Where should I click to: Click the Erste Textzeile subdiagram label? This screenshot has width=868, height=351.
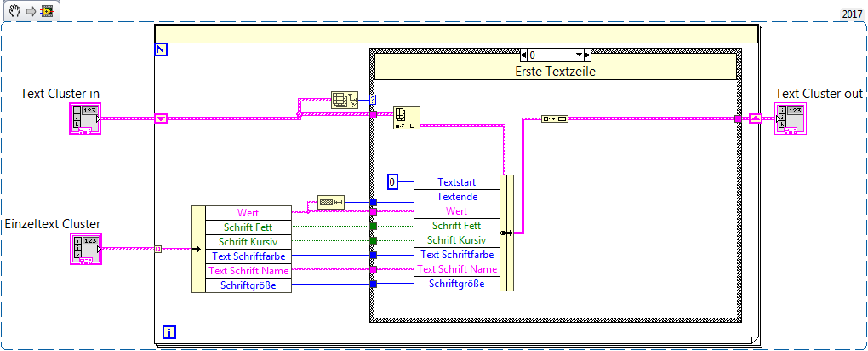(x=555, y=71)
